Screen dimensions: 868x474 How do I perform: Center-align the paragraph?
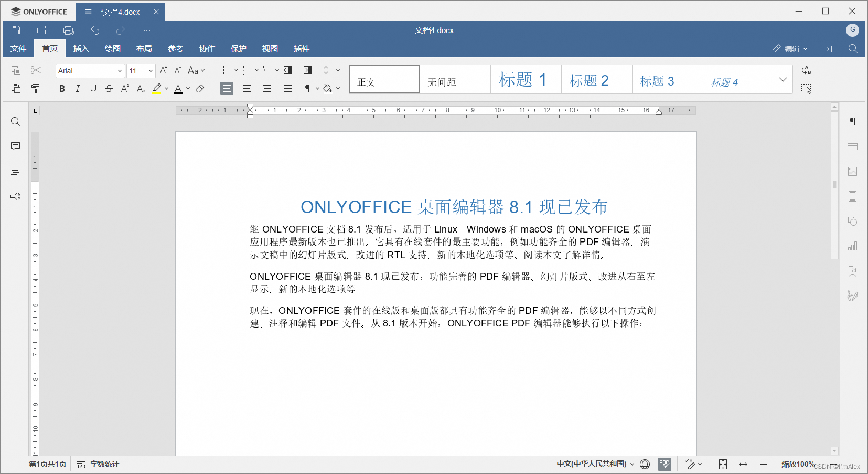click(247, 88)
